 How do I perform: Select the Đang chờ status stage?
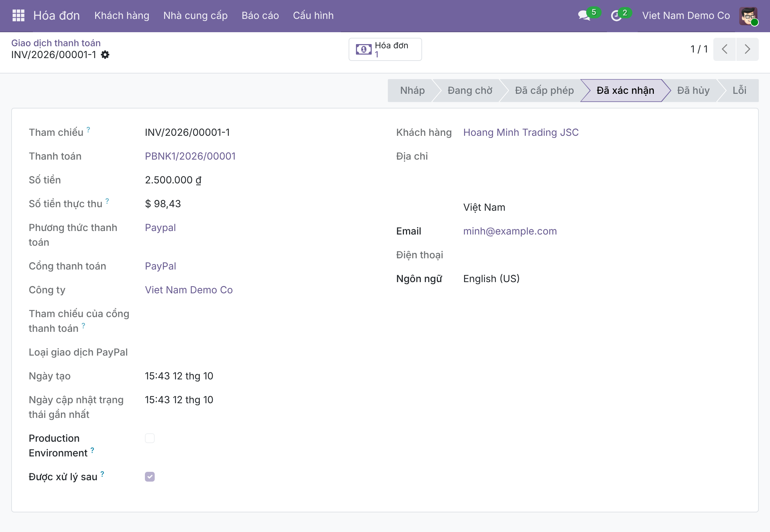pos(470,90)
